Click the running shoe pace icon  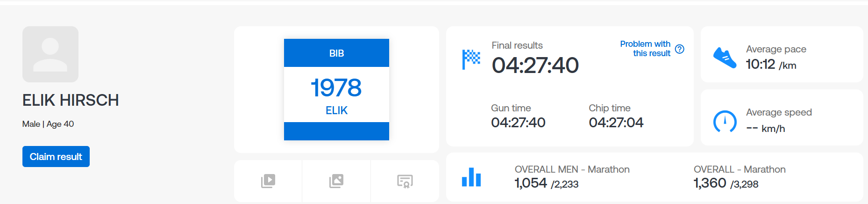725,58
